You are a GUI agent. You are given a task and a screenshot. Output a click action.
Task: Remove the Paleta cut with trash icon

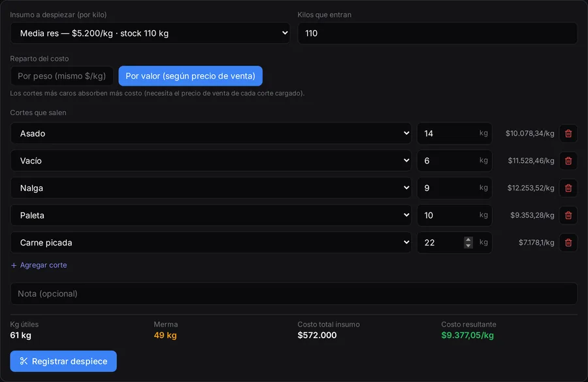(568, 215)
